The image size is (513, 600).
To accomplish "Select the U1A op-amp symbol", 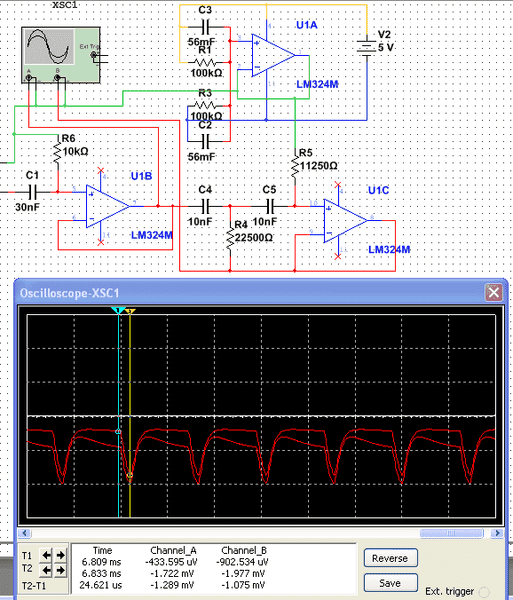I will point(273,55).
